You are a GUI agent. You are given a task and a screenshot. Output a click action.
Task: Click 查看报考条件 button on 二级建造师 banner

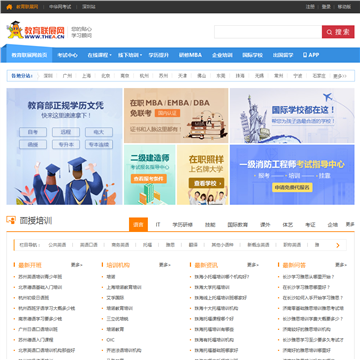coord(149,179)
